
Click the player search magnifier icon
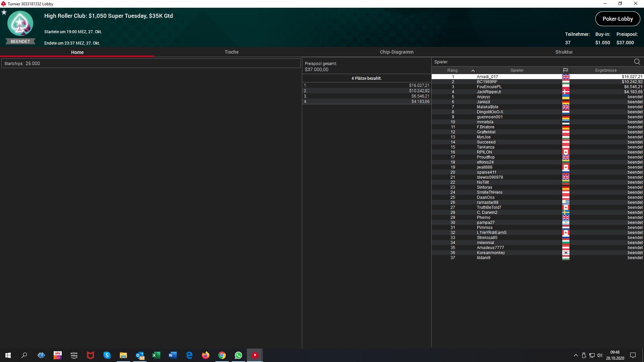637,62
